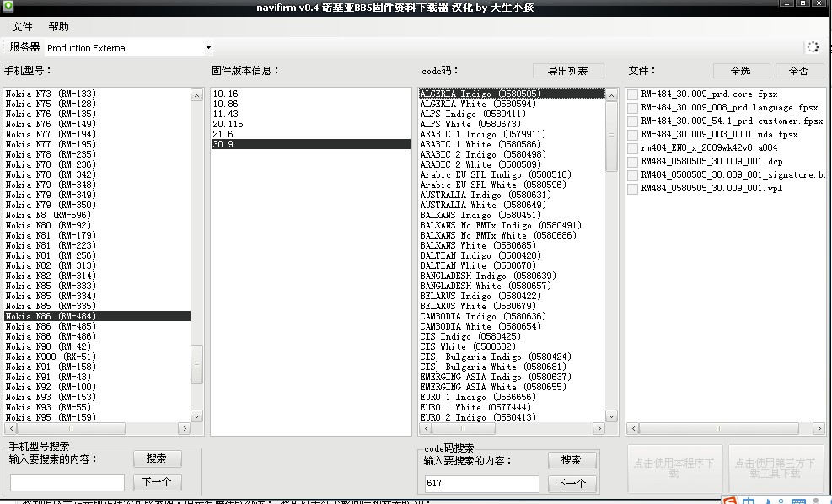The height and width of the screenshot is (504, 832).
Task: Click the 全否 deselect all button
Action: click(799, 71)
